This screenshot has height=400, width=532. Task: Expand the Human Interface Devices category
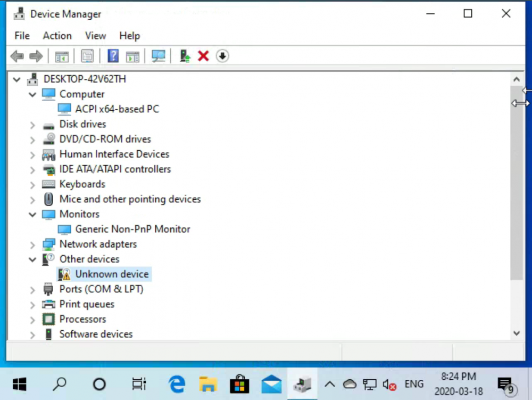click(x=32, y=155)
